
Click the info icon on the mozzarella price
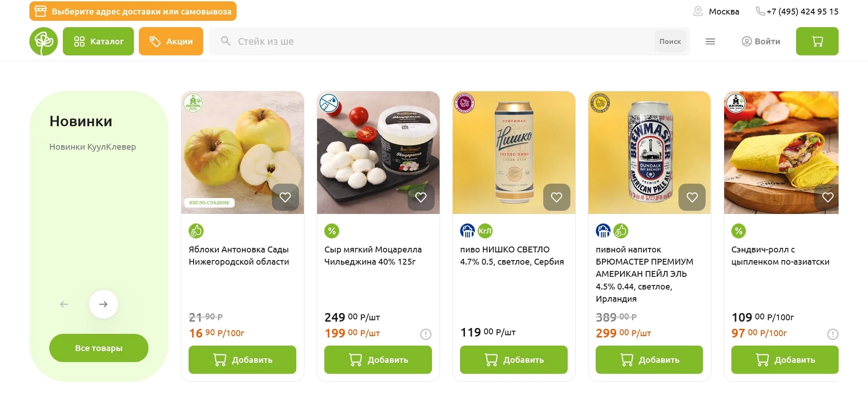pos(426,334)
